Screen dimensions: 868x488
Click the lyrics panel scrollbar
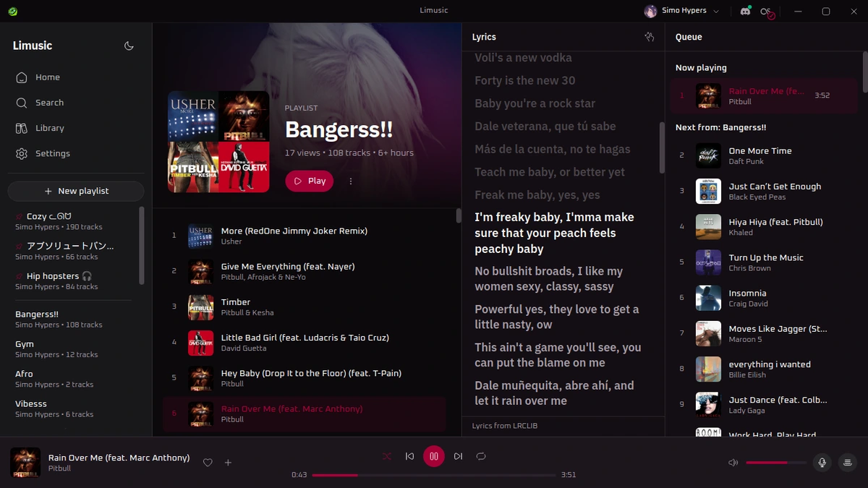[x=661, y=147]
